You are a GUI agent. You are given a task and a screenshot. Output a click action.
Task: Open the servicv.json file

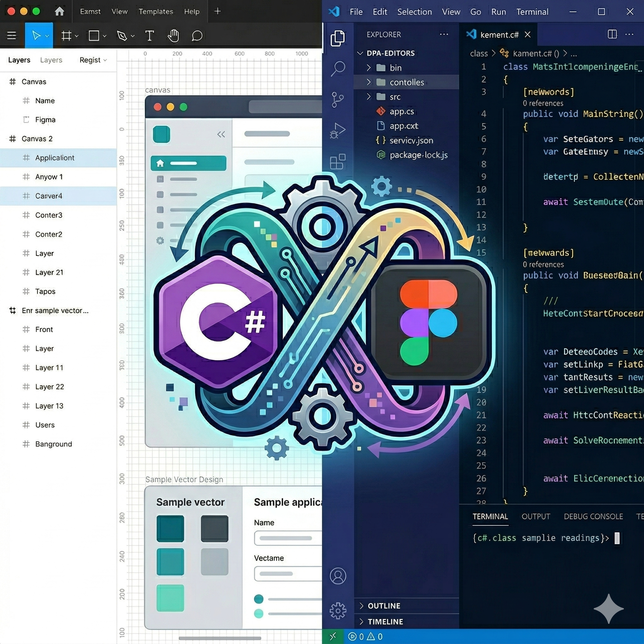coord(411,141)
